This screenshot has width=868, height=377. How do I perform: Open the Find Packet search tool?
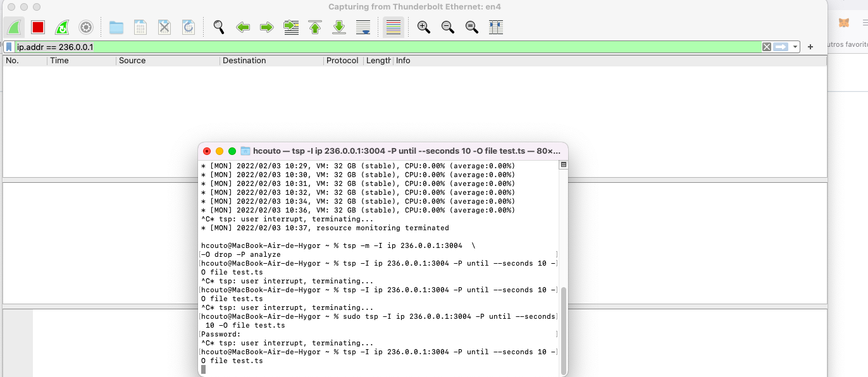pos(218,27)
